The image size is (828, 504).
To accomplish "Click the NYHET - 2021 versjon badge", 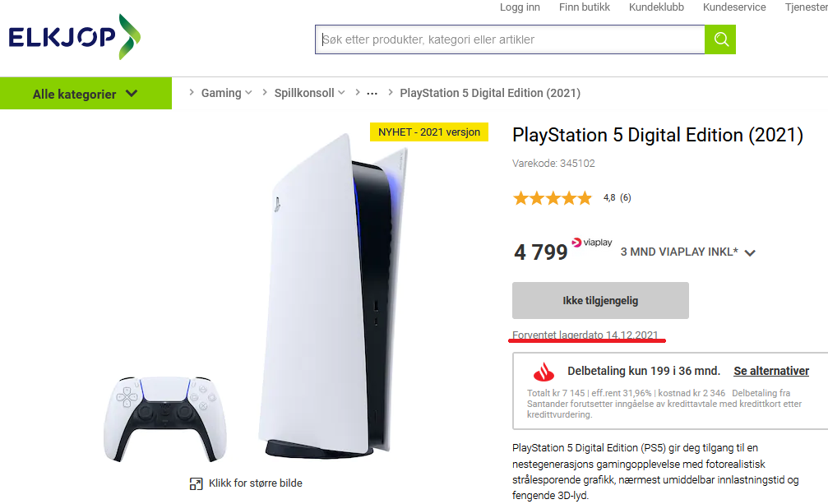I will [x=429, y=132].
